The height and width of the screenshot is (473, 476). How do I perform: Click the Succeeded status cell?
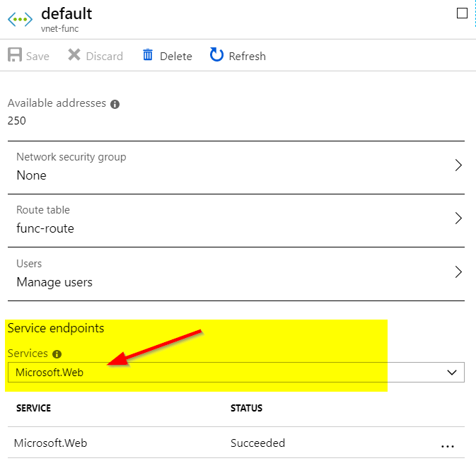pyautogui.click(x=257, y=443)
